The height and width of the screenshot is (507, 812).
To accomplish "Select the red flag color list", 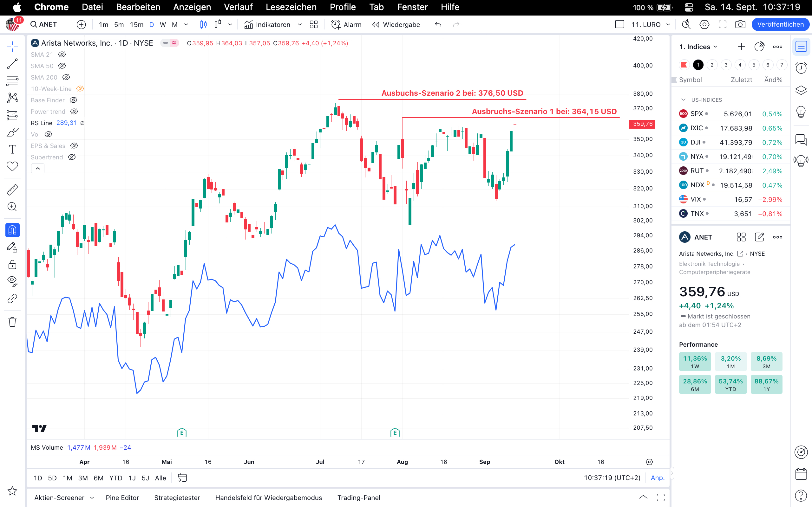I will [x=684, y=65].
